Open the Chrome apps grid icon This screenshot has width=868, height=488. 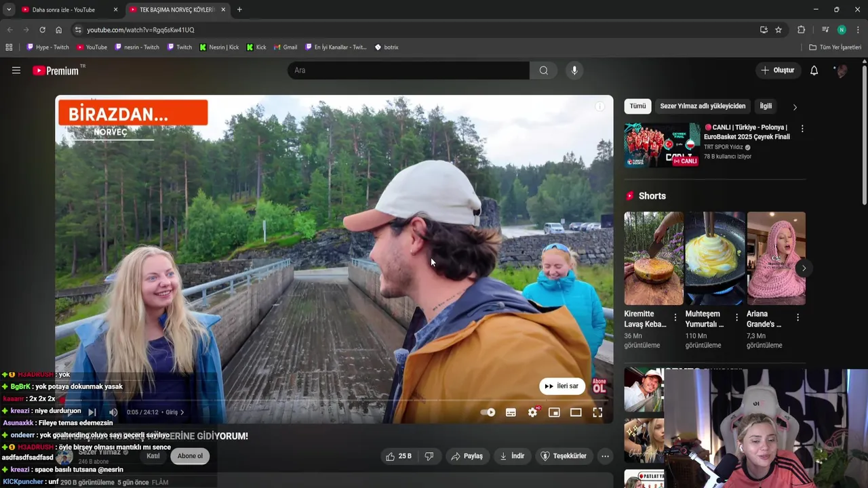(x=9, y=47)
